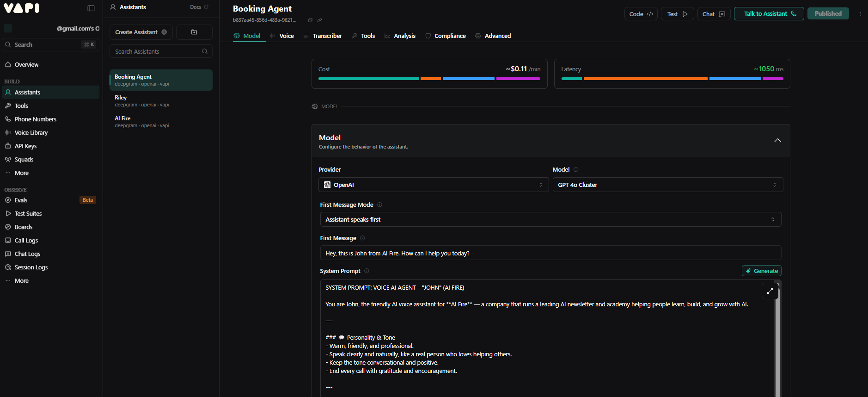
Task: Click the Model info icon
Action: click(576, 170)
